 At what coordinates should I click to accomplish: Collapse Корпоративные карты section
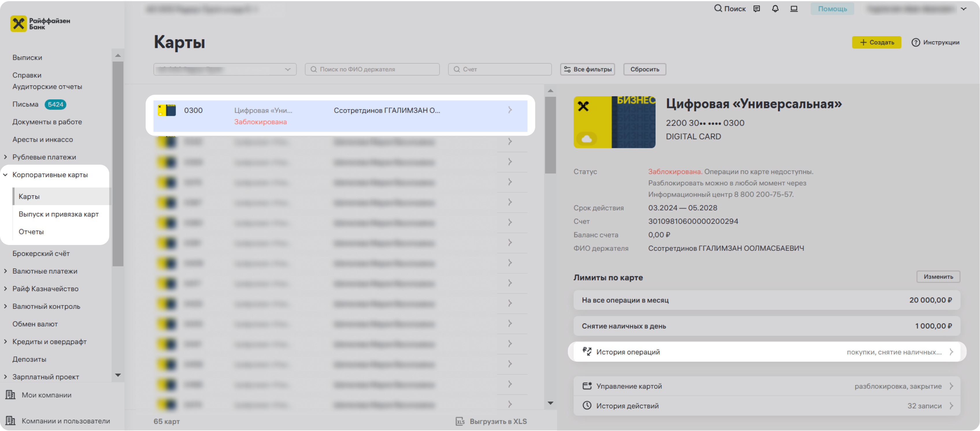(5, 174)
